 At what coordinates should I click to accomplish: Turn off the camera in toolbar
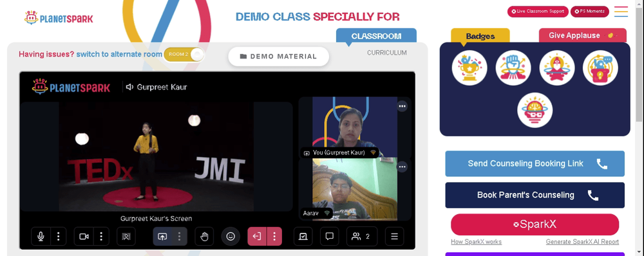[84, 236]
